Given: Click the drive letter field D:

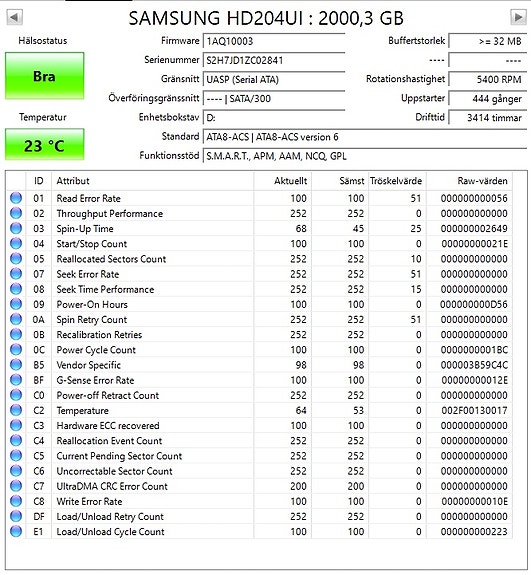Looking at the screenshot, I should pos(274,117).
